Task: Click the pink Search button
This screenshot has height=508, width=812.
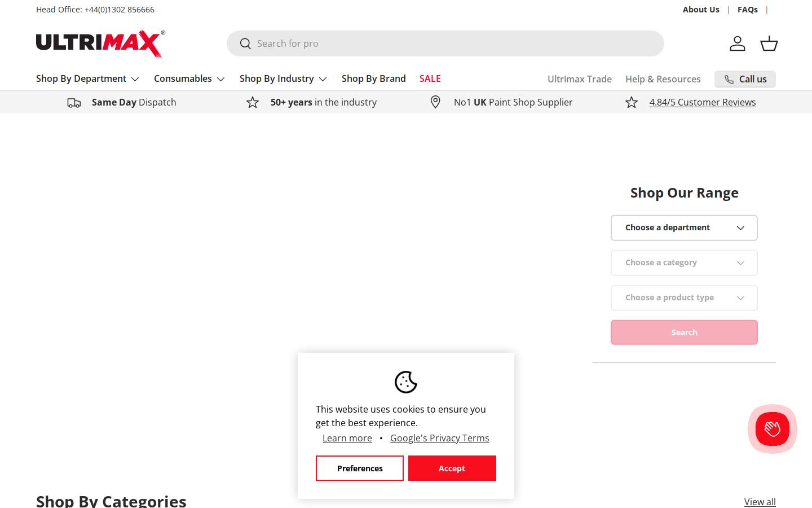Action: (x=684, y=332)
